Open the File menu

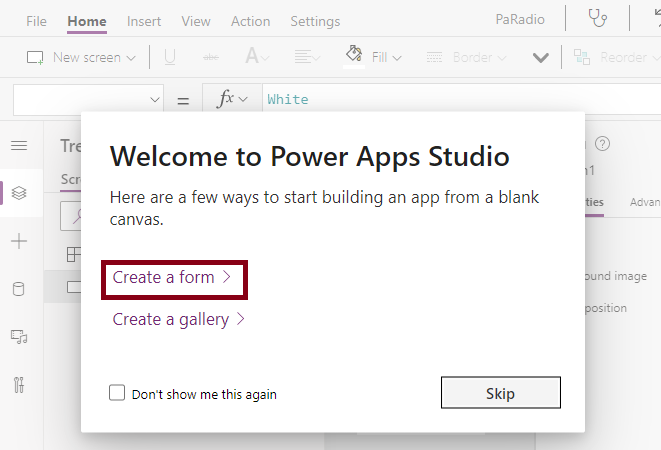tap(36, 21)
